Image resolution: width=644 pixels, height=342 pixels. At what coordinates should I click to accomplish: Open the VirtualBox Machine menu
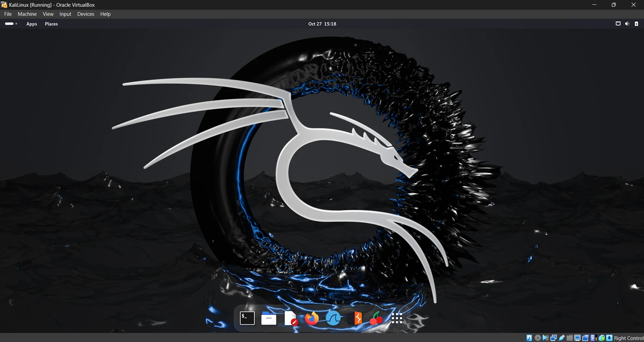(27, 14)
